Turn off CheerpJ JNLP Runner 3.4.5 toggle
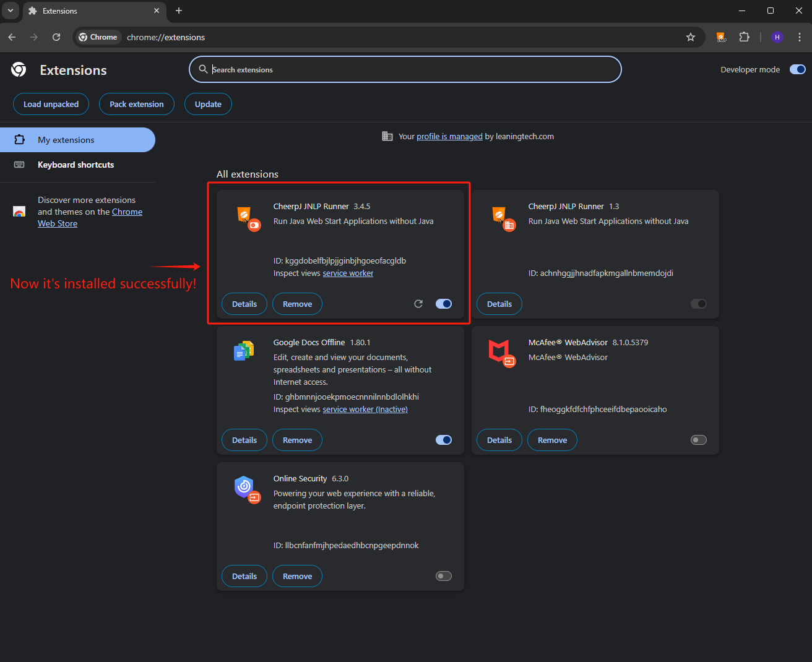 coord(444,304)
